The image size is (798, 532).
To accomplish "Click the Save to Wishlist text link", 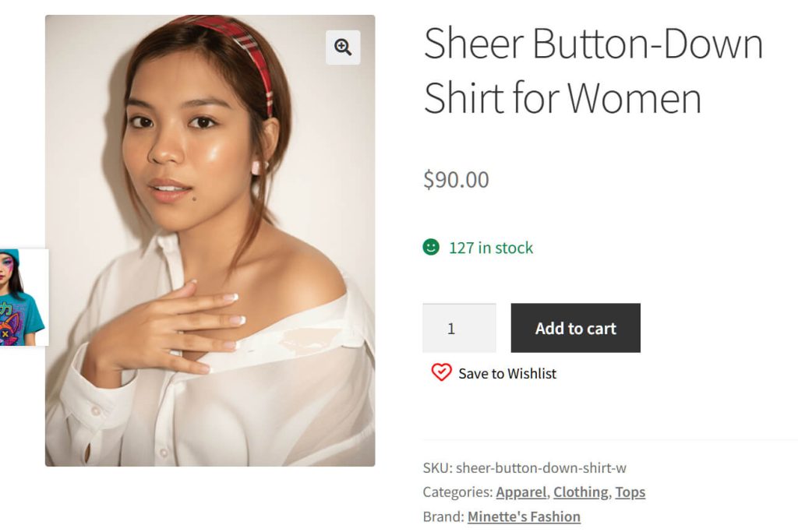I will point(507,373).
